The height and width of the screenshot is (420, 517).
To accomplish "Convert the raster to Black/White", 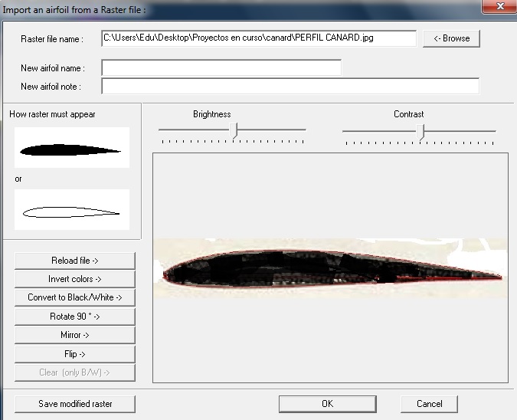I will 75,297.
